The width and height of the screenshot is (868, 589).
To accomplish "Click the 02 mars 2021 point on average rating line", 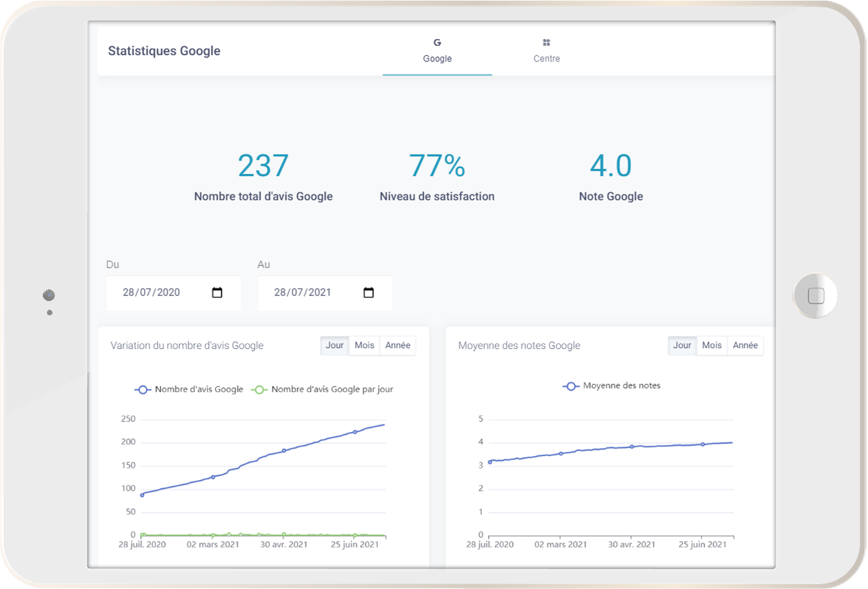I will click(x=561, y=454).
